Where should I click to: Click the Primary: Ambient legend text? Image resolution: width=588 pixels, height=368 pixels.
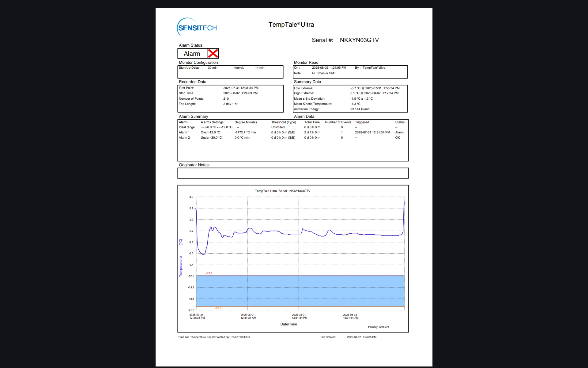tap(378, 327)
